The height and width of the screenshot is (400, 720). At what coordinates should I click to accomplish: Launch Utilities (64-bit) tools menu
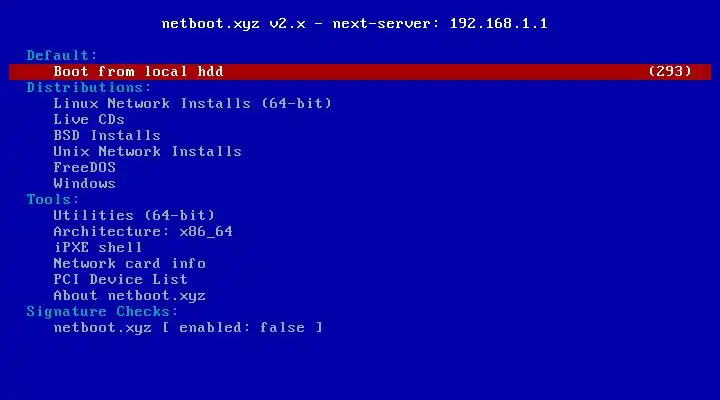point(134,215)
